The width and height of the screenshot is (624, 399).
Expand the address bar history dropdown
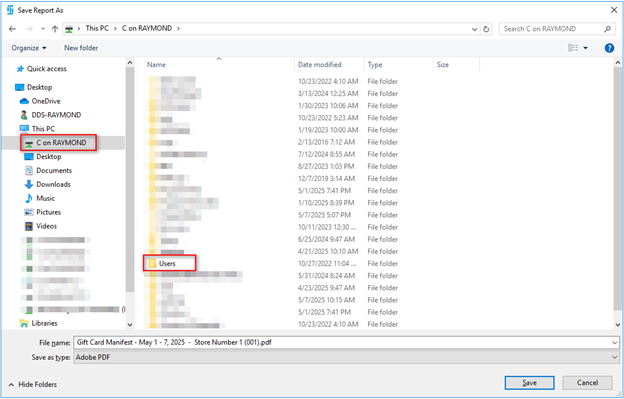(x=474, y=29)
